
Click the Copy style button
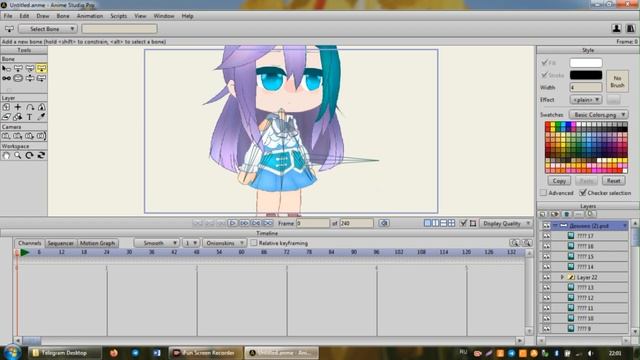tap(559, 180)
